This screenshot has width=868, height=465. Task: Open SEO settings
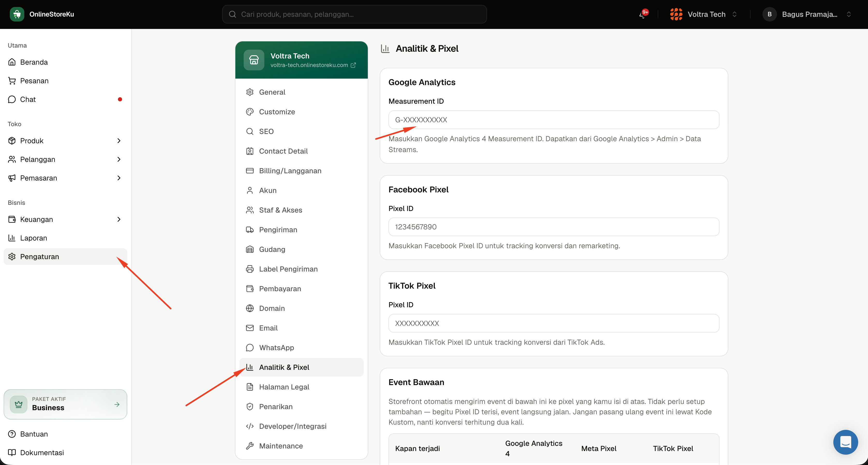[x=301, y=131]
